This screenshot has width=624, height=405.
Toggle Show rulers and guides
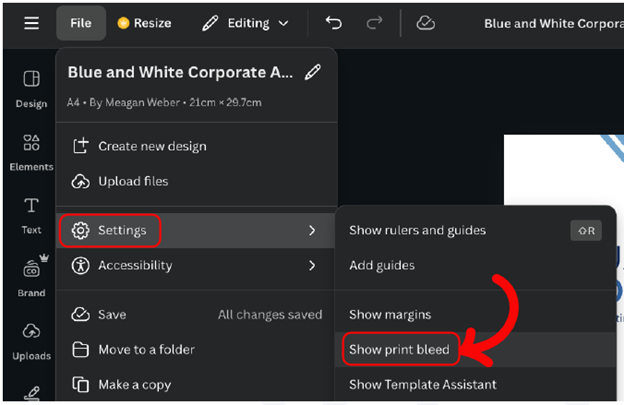[417, 230]
